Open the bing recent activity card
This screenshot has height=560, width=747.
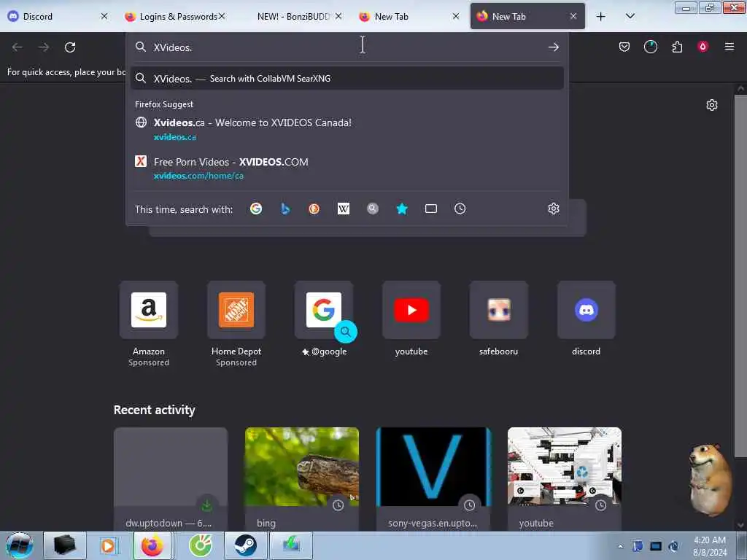pyautogui.click(x=302, y=478)
